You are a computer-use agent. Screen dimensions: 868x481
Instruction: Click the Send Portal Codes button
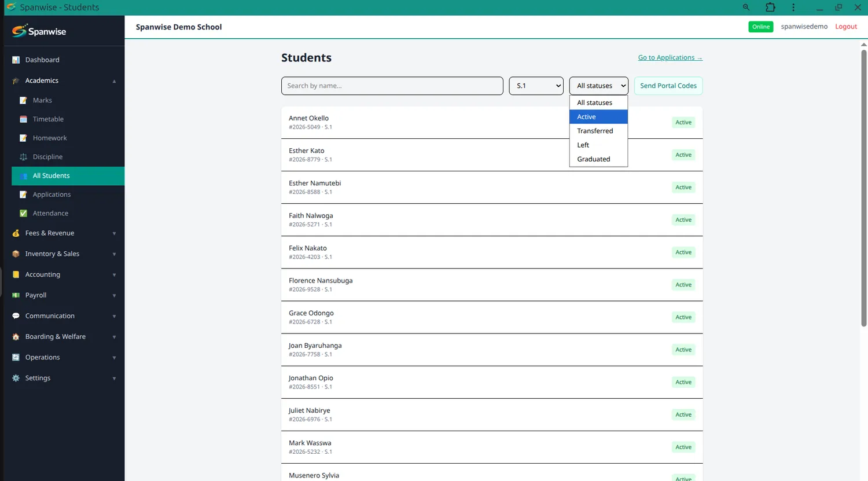click(668, 86)
